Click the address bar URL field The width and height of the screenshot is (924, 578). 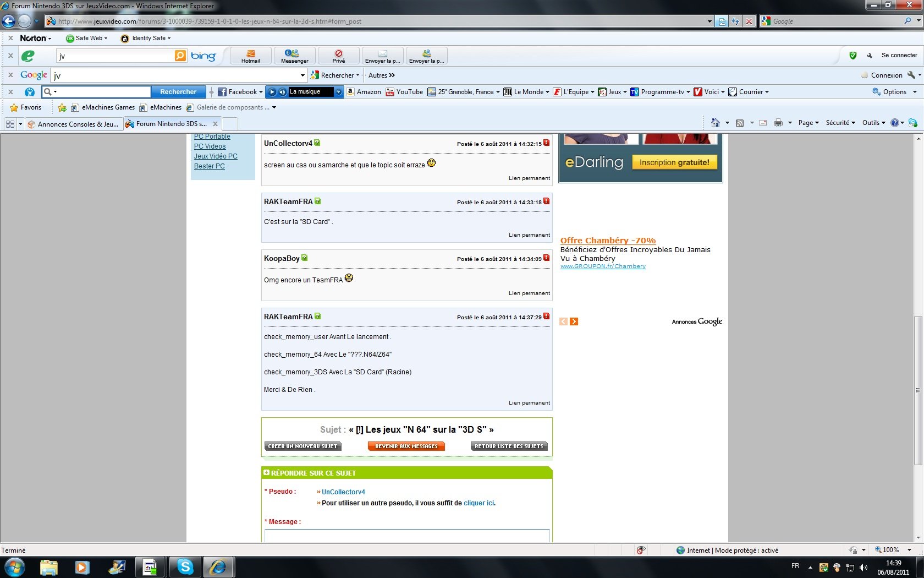(380, 21)
